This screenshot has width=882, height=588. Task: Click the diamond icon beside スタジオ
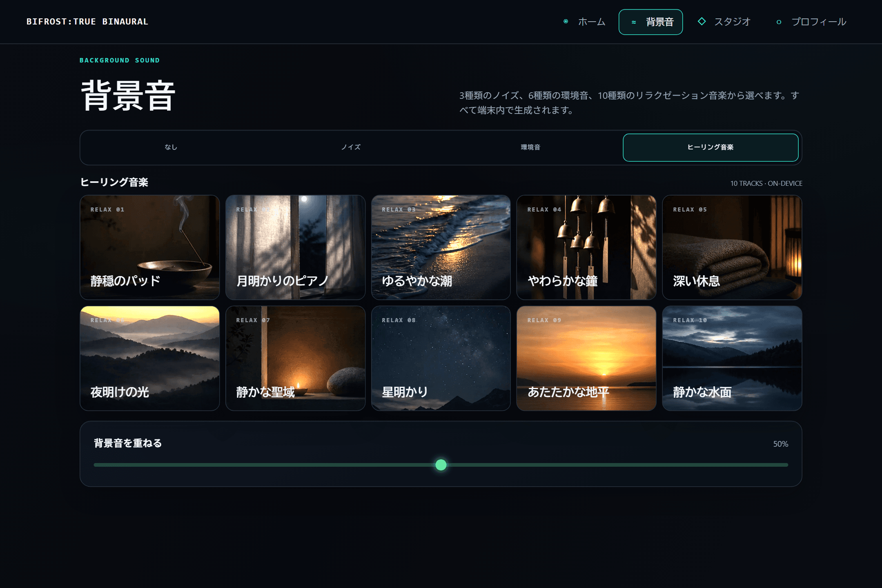tap(702, 21)
